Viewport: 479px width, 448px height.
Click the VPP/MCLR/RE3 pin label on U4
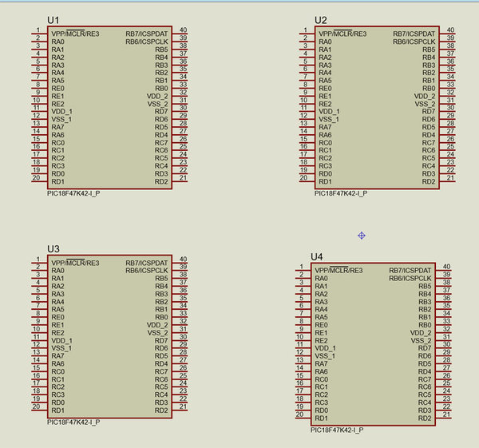point(339,271)
